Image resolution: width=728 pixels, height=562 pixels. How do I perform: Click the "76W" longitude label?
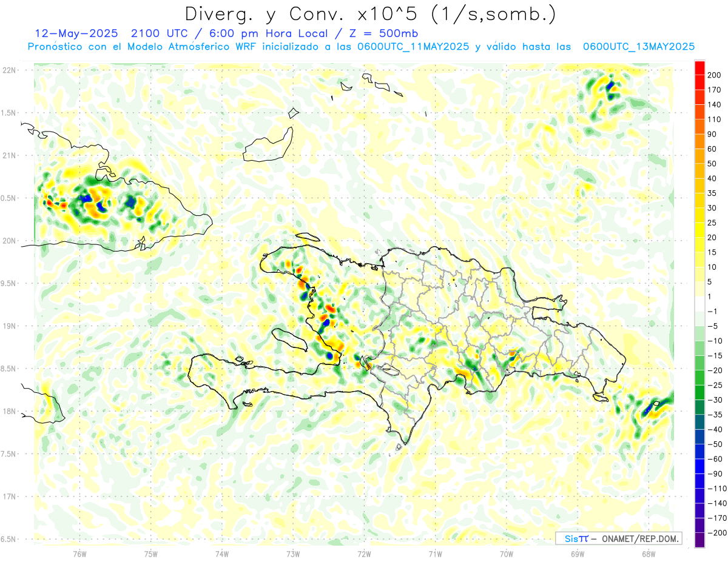[x=79, y=554]
